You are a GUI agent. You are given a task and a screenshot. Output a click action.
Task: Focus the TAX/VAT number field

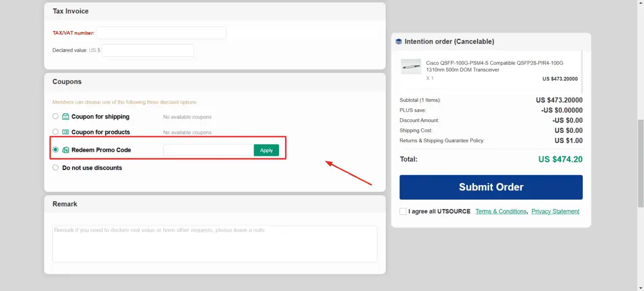pyautogui.click(x=161, y=33)
